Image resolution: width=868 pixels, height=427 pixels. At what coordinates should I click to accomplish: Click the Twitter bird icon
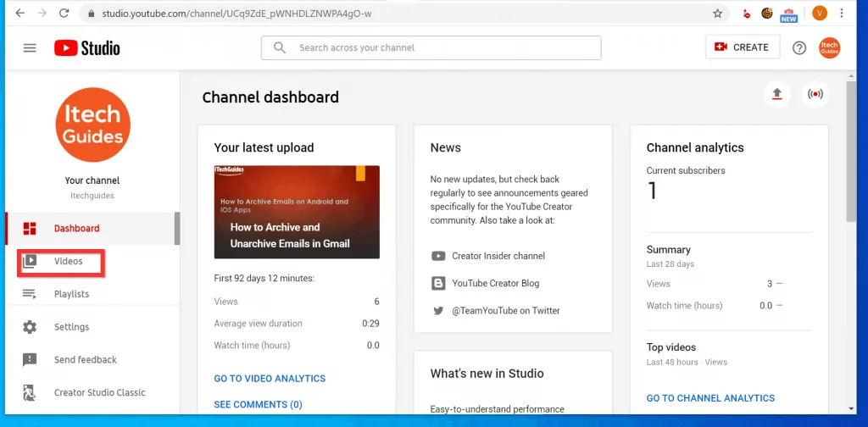(438, 311)
